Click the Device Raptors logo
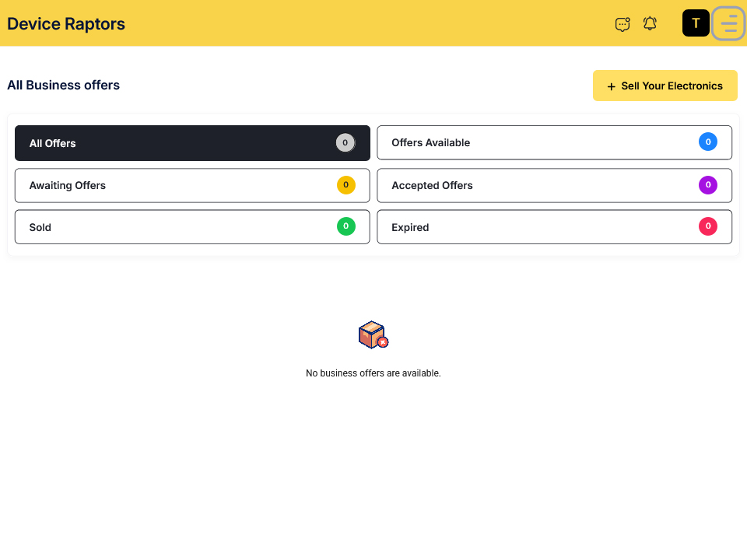 pos(66,24)
